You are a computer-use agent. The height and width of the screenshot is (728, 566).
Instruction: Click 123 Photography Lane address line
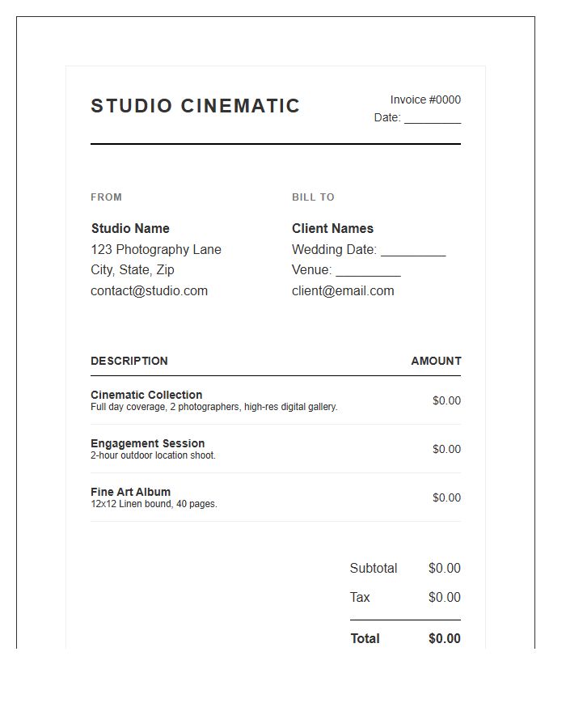[x=156, y=250]
